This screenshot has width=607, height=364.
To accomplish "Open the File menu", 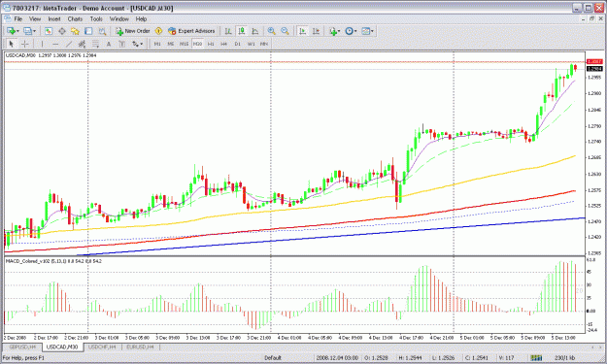I will pyautogui.click(x=17, y=18).
